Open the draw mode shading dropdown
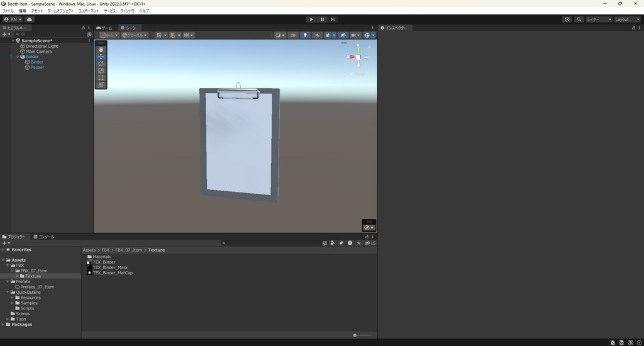Screen dimensions: 644x346 pos(280,35)
